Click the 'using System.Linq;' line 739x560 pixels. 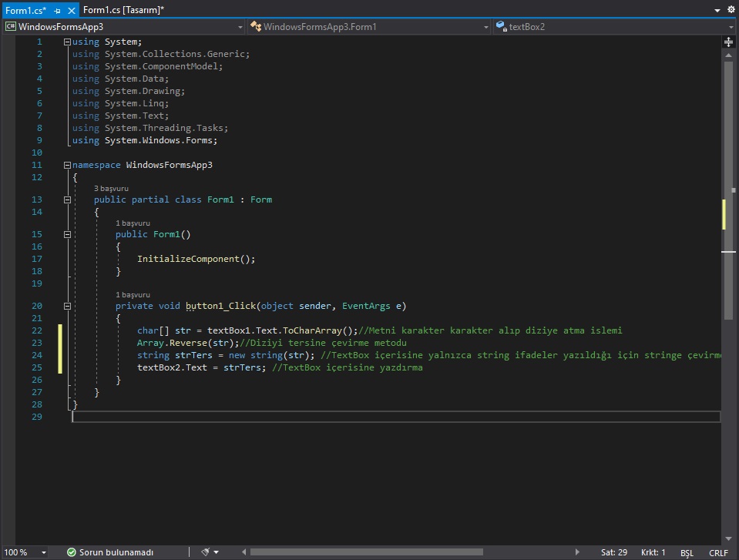click(x=120, y=104)
